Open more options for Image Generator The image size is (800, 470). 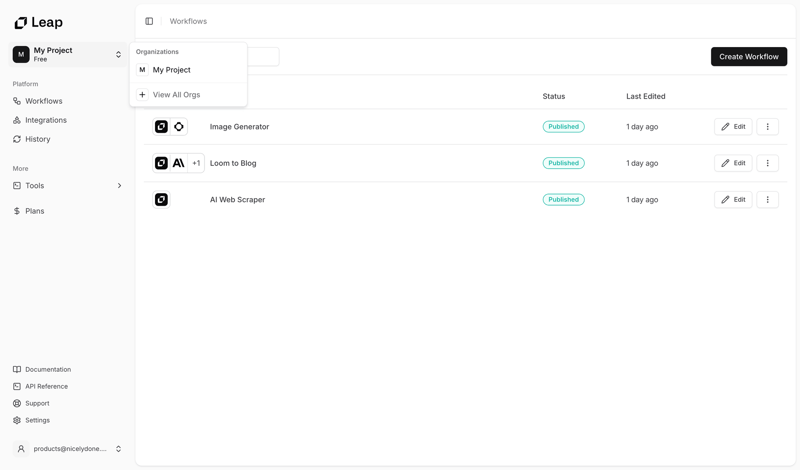click(767, 127)
